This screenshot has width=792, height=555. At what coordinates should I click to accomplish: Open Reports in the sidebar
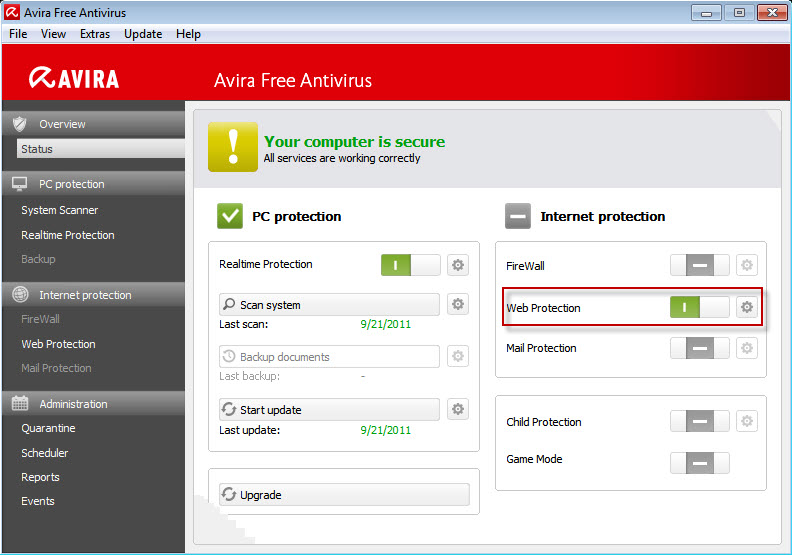(x=40, y=477)
